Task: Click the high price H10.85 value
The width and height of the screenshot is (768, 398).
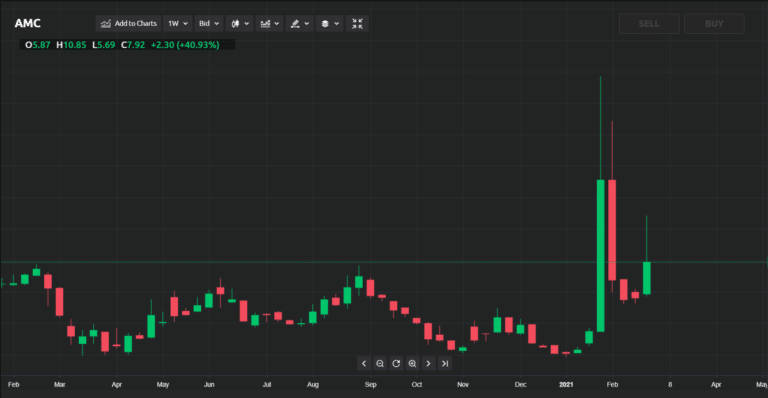Action: [71, 45]
